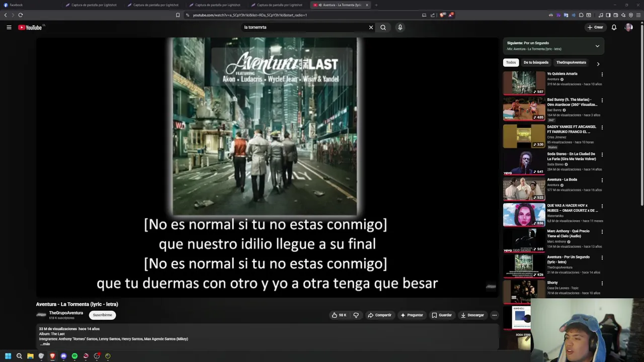644x362 pixels.
Task: Toggle browser sidebar panel icon
Action: coord(608,15)
